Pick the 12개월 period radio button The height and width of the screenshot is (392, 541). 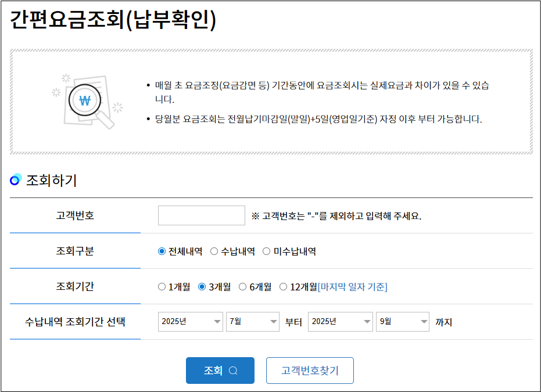point(284,286)
